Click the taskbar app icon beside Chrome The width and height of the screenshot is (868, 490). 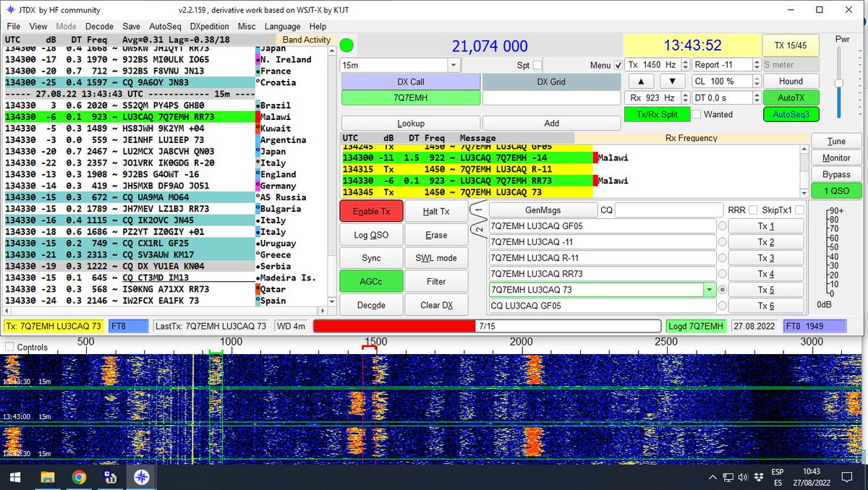111,477
